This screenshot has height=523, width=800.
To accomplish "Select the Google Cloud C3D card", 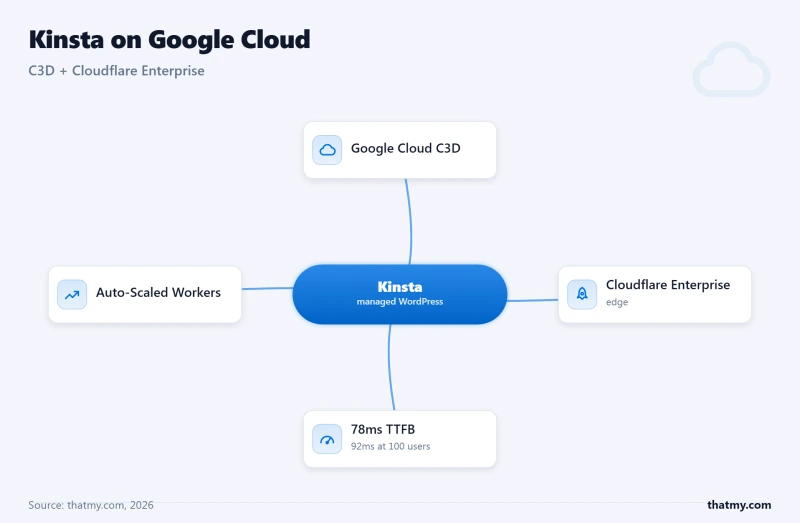I will click(x=400, y=150).
